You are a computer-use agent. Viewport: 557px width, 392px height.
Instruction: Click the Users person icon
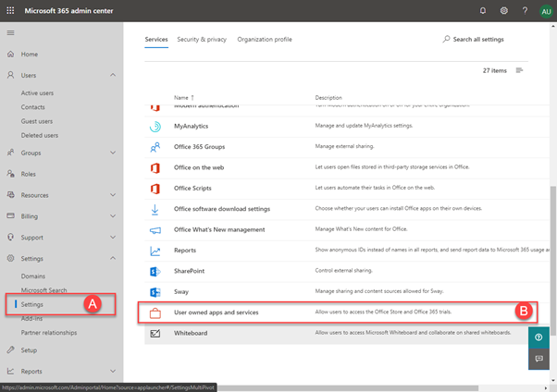[11, 75]
